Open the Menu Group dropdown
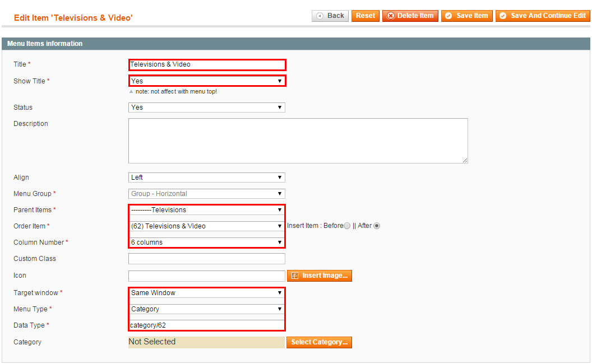Image resolution: width=592 pixels, height=364 pixels. [207, 194]
